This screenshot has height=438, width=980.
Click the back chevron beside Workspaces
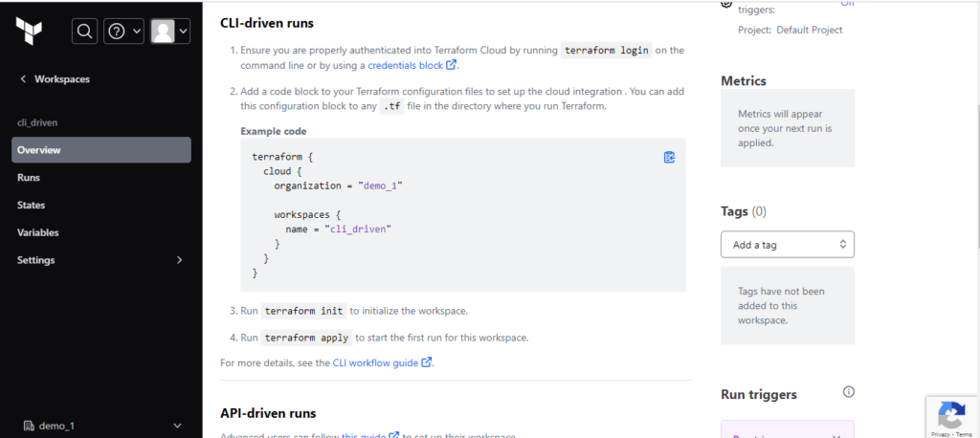click(23, 79)
